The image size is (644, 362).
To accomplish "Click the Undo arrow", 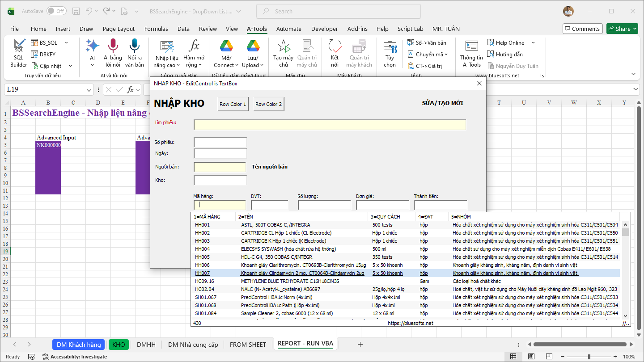I will (x=89, y=11).
